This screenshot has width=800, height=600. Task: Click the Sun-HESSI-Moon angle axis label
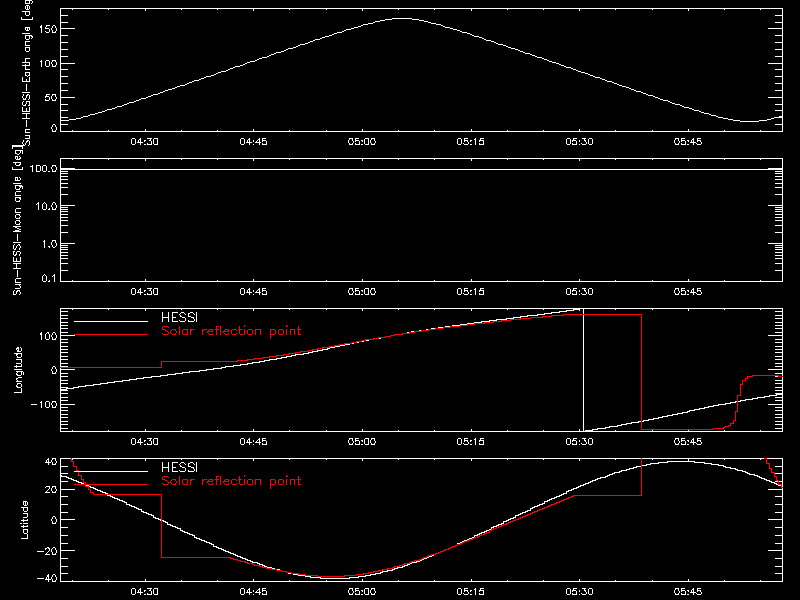point(17,220)
